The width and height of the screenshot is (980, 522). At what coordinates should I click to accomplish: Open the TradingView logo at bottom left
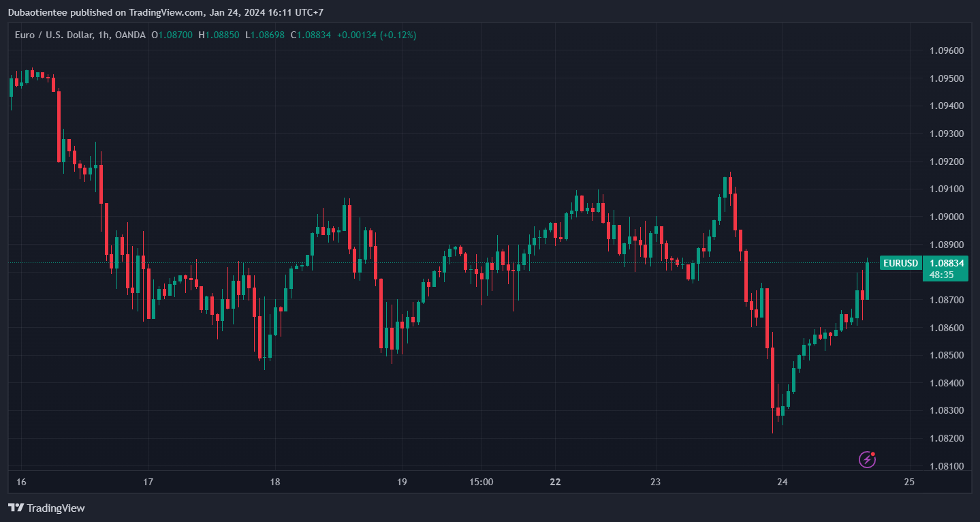click(46, 508)
